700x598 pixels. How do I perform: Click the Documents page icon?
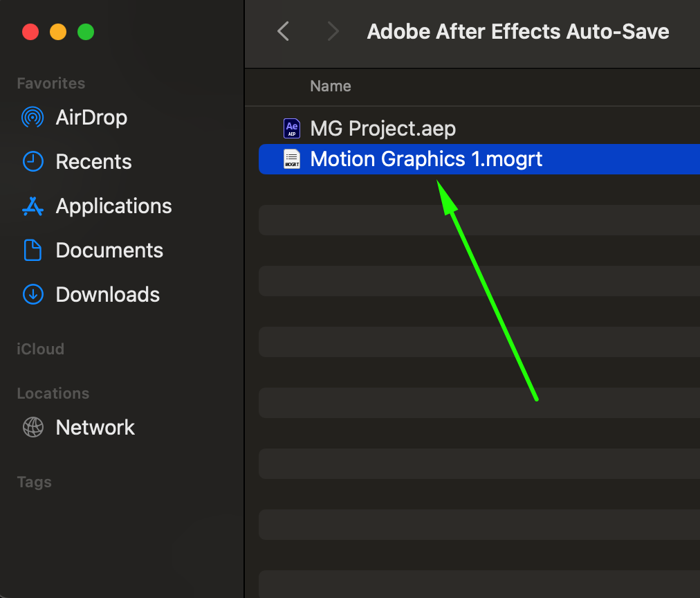point(33,251)
